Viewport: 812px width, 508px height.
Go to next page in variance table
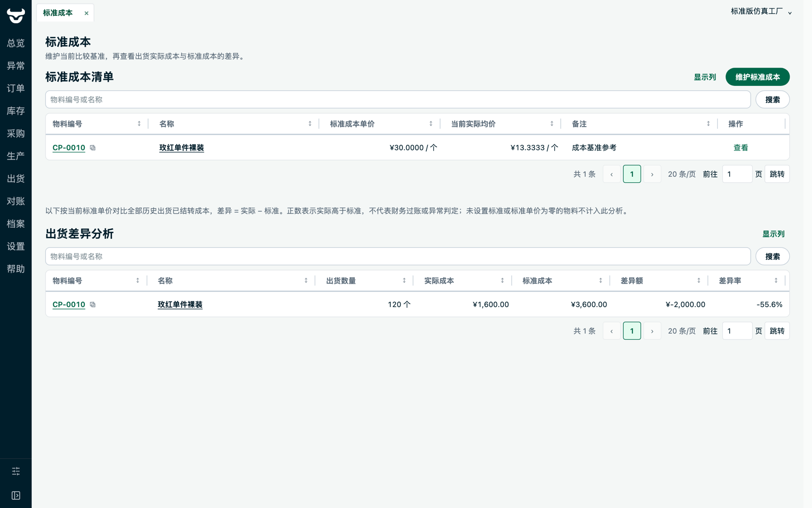click(x=652, y=331)
